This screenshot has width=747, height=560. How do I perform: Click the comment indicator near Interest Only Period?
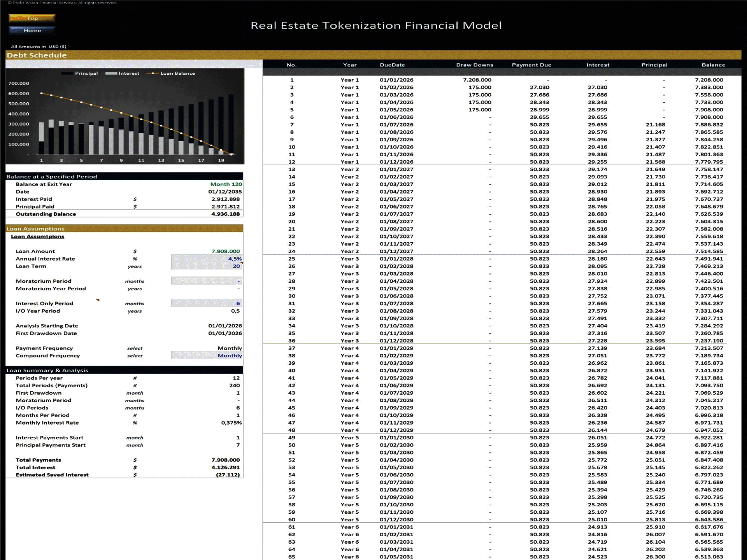tap(98, 300)
